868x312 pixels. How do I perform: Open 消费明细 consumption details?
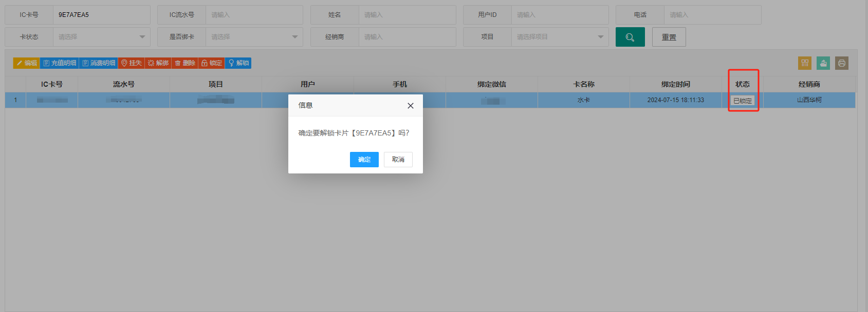pyautogui.click(x=99, y=63)
